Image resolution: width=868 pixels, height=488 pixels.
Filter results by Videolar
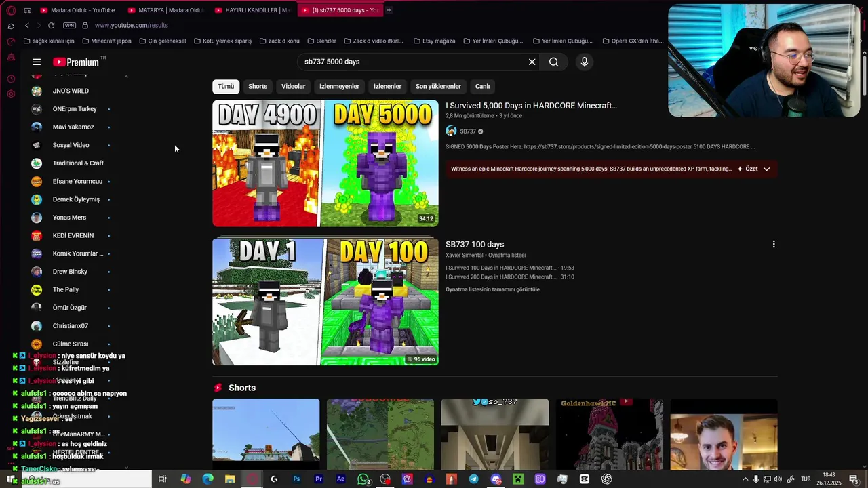click(x=294, y=86)
